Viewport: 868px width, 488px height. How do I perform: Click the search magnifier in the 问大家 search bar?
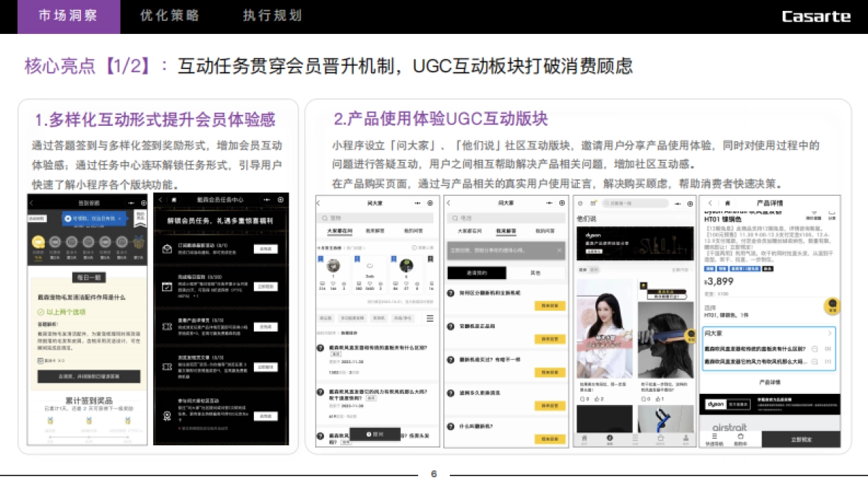point(324,217)
